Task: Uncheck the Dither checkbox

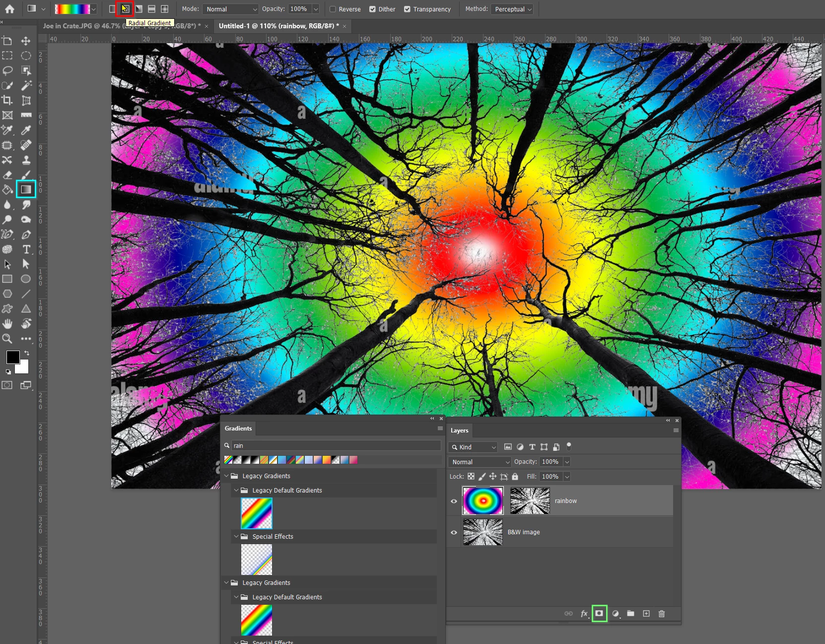Action: 372,9
